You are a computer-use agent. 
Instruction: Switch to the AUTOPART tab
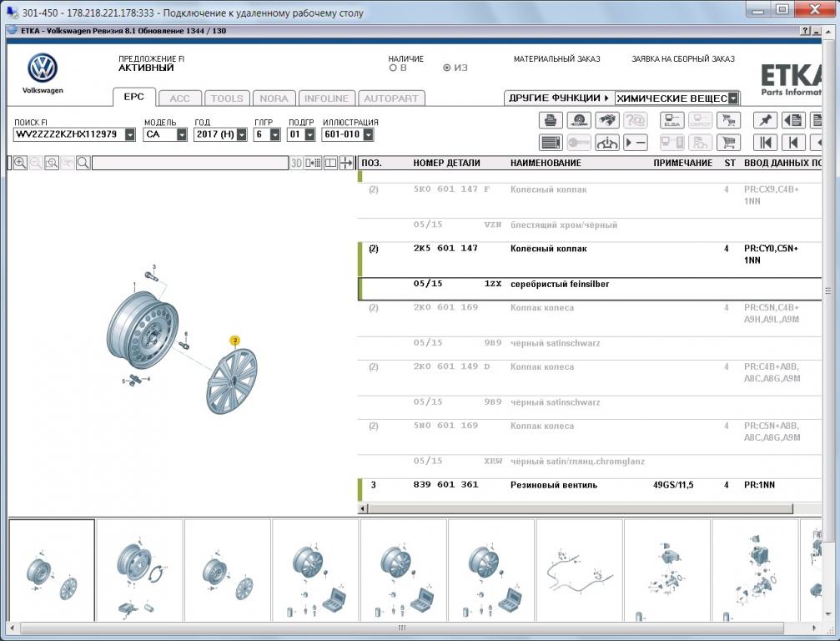391,98
